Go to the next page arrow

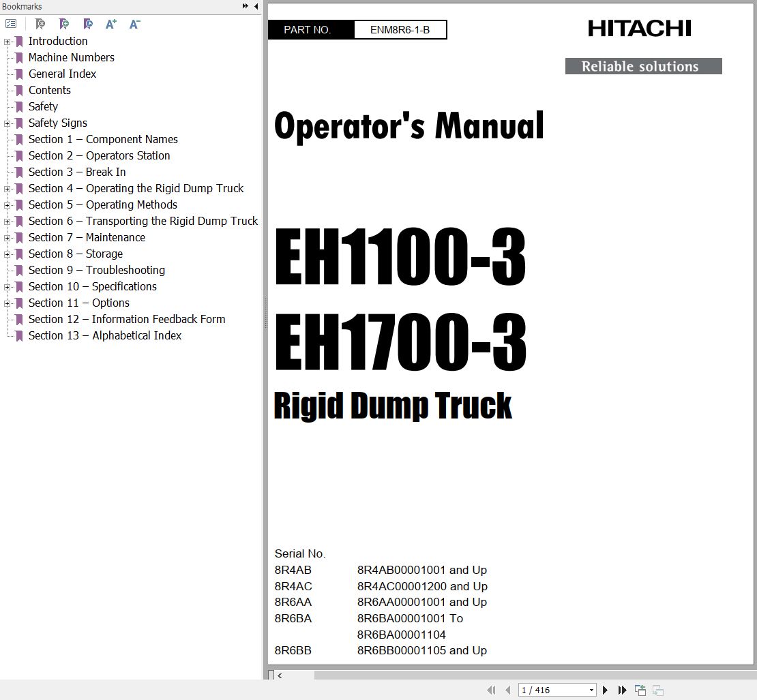point(605,690)
